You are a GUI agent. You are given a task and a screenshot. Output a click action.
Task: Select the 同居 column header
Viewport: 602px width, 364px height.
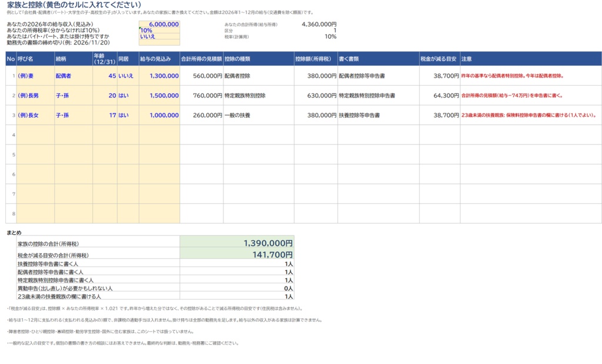[x=128, y=59]
